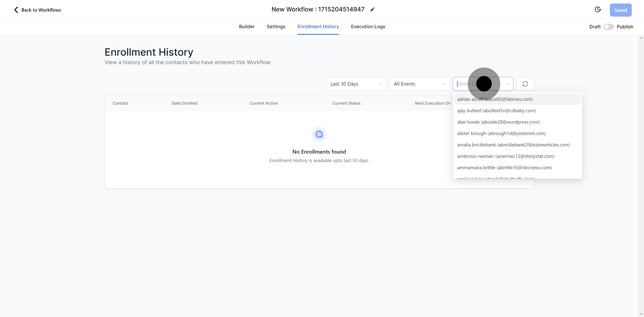The width and height of the screenshot is (644, 317).
Task: Open the version history clock icon
Action: [x=597, y=9]
